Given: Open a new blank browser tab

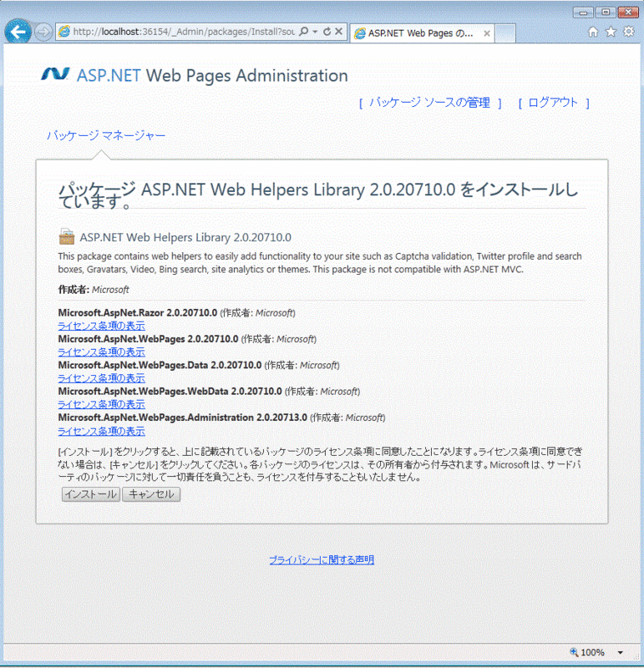Looking at the screenshot, I should [505, 33].
